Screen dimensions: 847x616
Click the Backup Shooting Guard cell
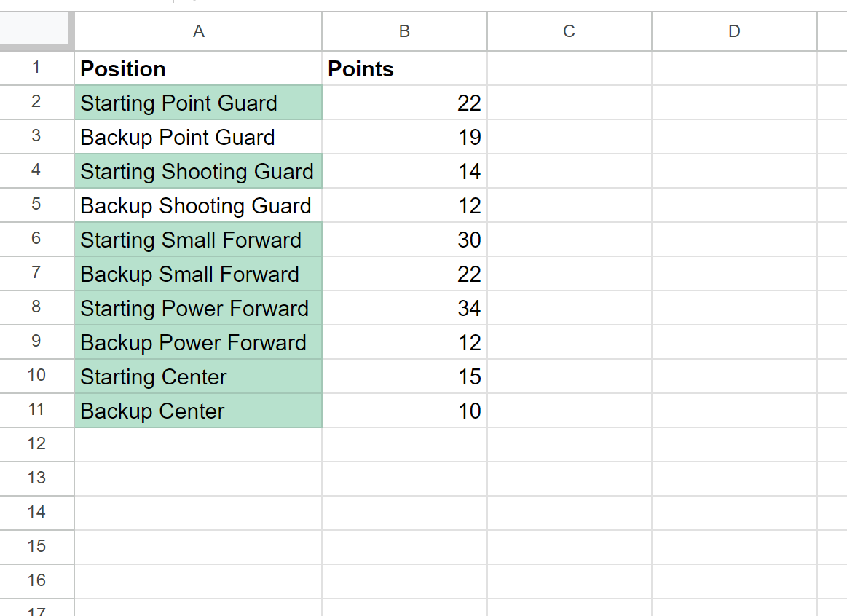[x=198, y=205]
